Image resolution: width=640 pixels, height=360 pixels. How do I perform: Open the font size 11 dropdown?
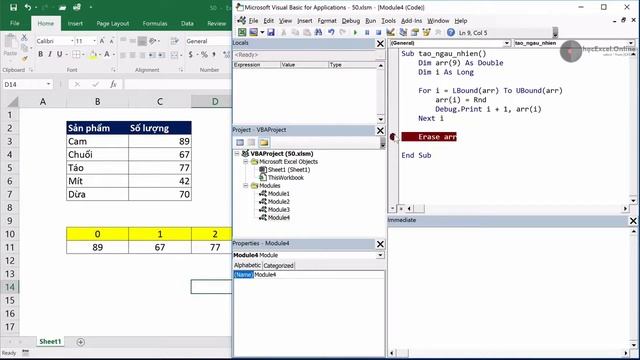click(x=95, y=41)
